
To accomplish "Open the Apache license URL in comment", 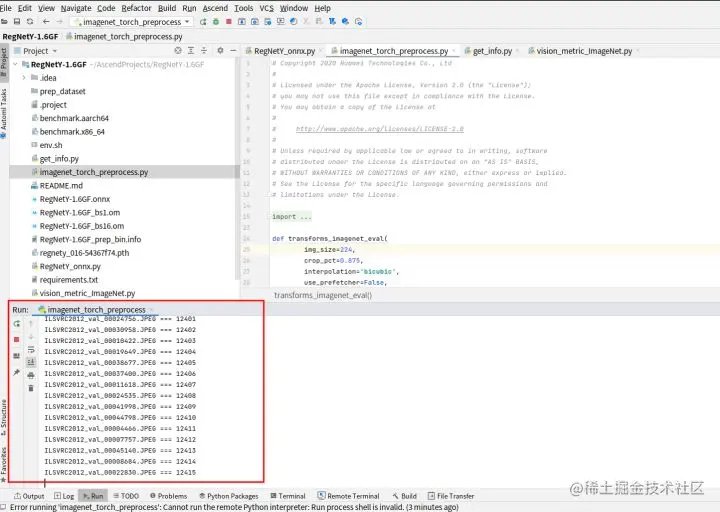I will [379, 129].
